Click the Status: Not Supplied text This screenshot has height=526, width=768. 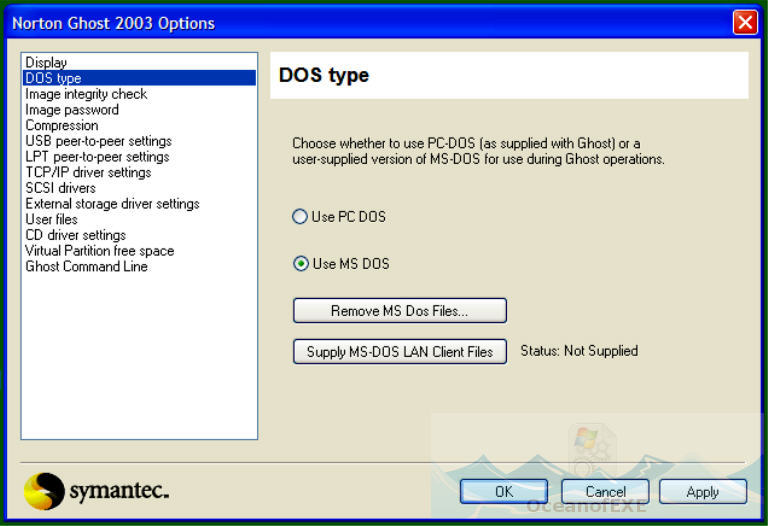pyautogui.click(x=579, y=351)
